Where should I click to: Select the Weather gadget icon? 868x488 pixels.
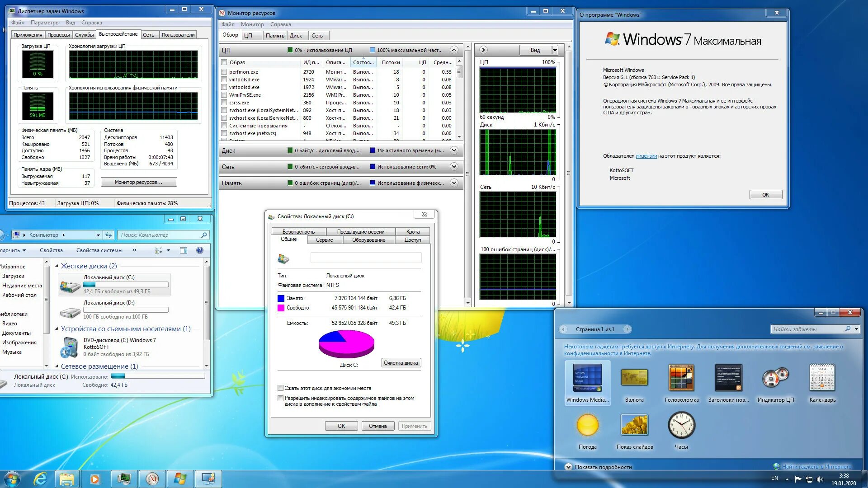point(587,425)
